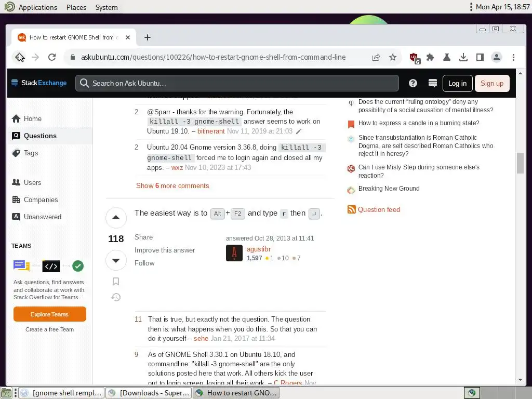Screen dimensions: 532x399
Task: Click the scrollbar down arrow
Action: [520, 380]
